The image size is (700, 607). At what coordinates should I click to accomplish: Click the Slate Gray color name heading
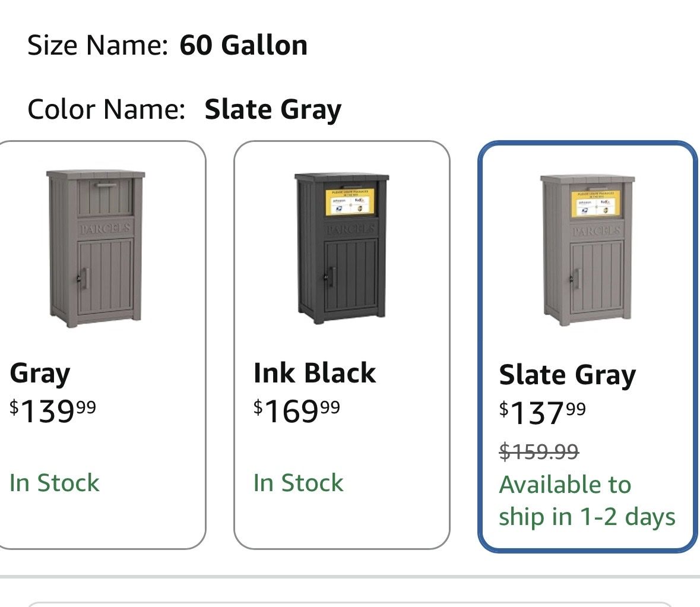pos(273,109)
